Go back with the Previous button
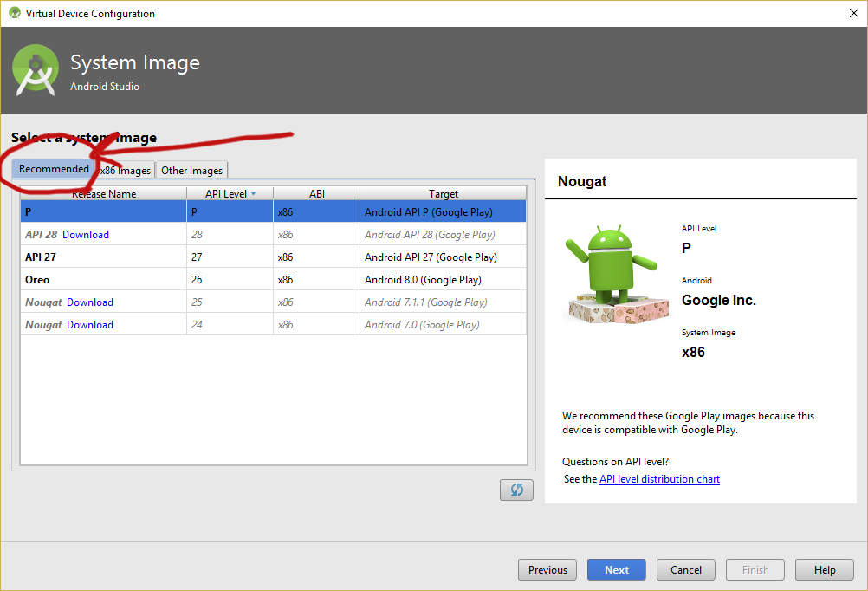This screenshot has width=868, height=591. point(547,570)
